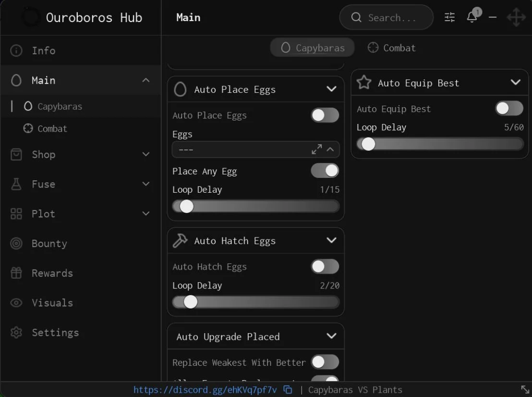Copy the discord link with copy icon
The width and height of the screenshot is (532, 397).
click(288, 389)
